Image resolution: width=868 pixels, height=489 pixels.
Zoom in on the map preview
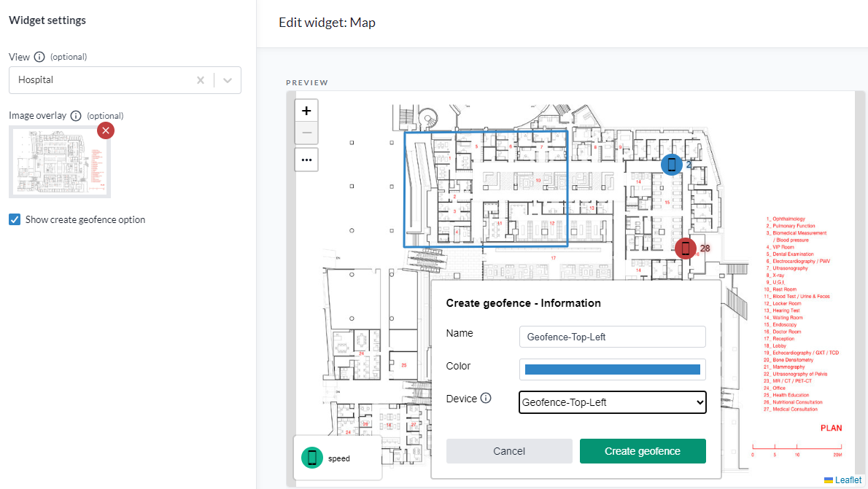306,111
